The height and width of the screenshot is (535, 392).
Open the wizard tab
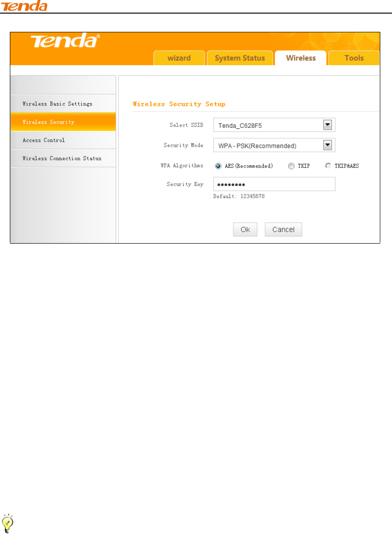pos(179,58)
